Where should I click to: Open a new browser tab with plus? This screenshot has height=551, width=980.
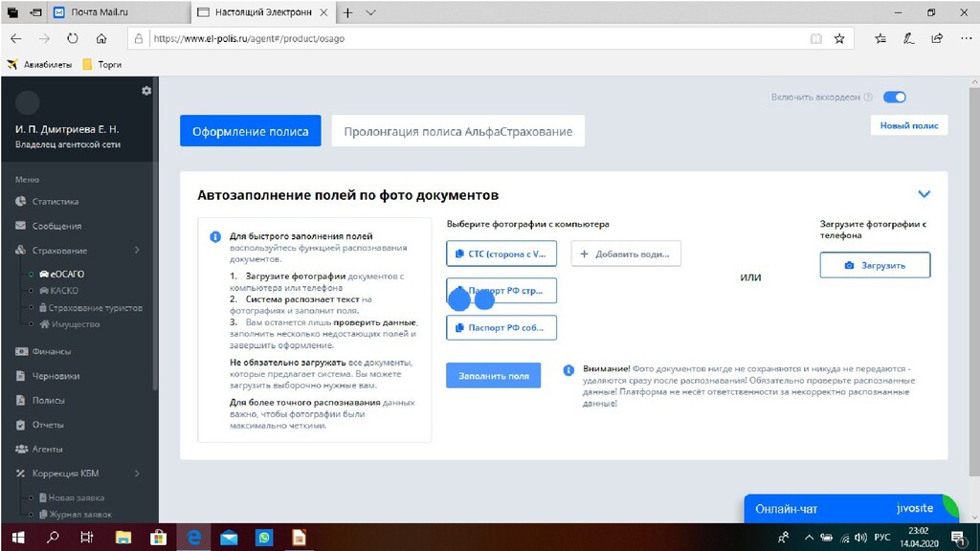pyautogui.click(x=347, y=11)
